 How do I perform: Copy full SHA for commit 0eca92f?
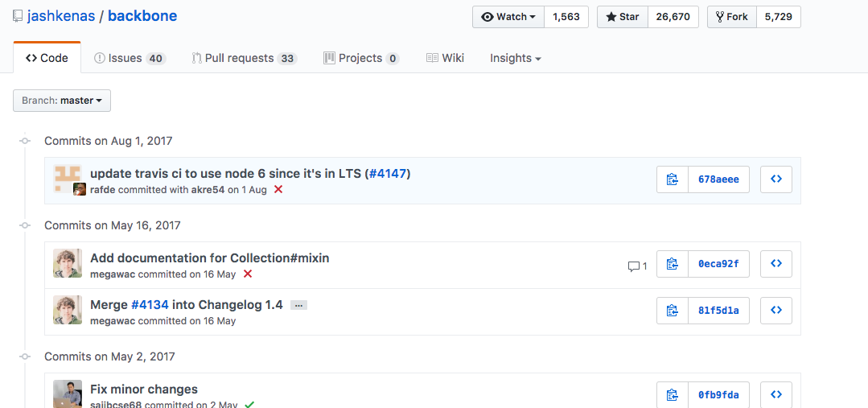pos(673,264)
